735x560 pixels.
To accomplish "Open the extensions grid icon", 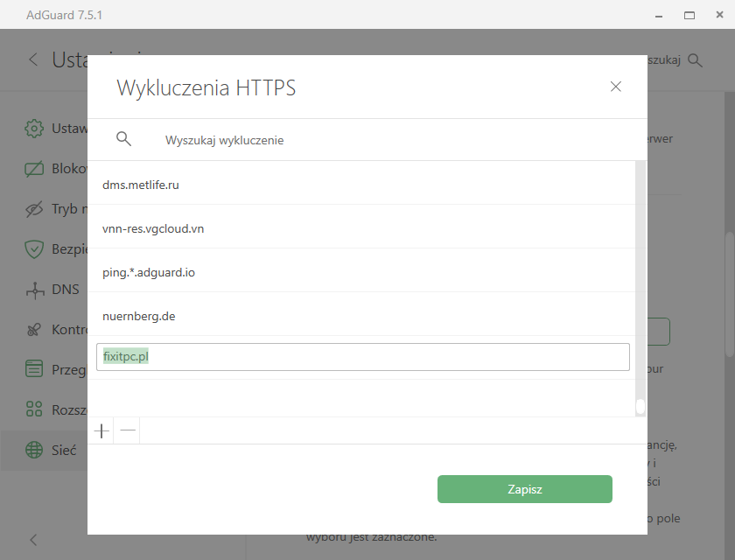I will [x=34, y=409].
